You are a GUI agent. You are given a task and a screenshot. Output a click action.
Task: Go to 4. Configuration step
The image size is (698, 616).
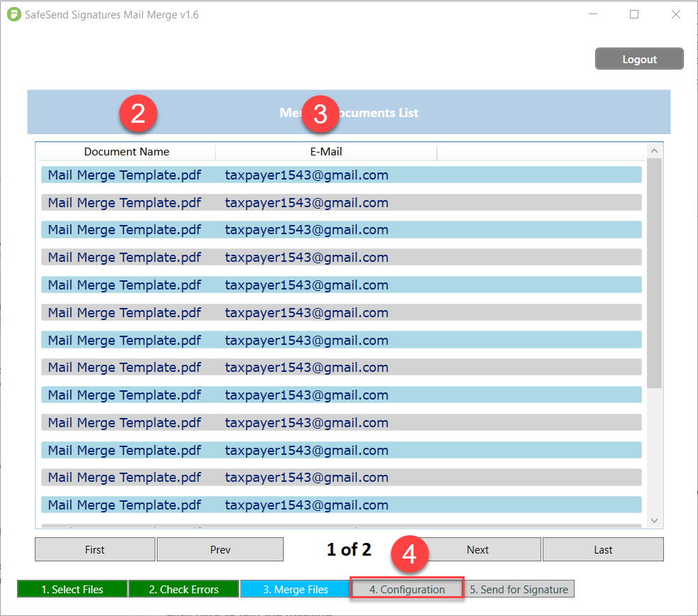(407, 589)
